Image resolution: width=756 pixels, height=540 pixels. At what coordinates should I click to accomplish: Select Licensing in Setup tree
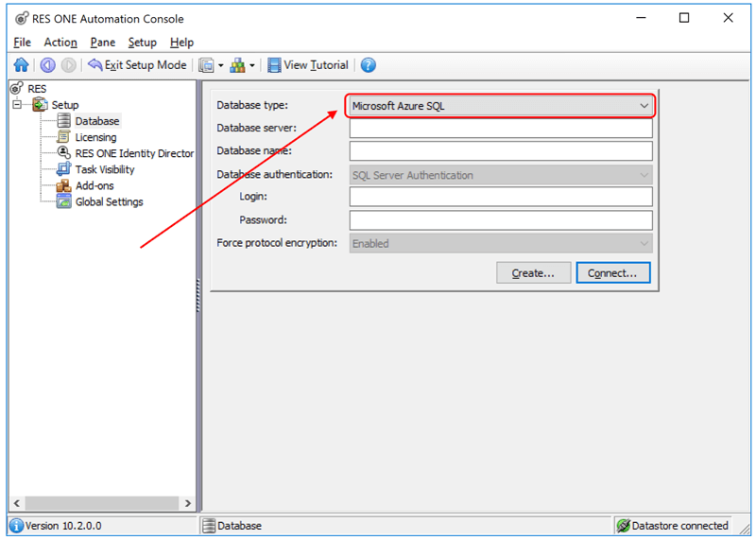(x=96, y=137)
